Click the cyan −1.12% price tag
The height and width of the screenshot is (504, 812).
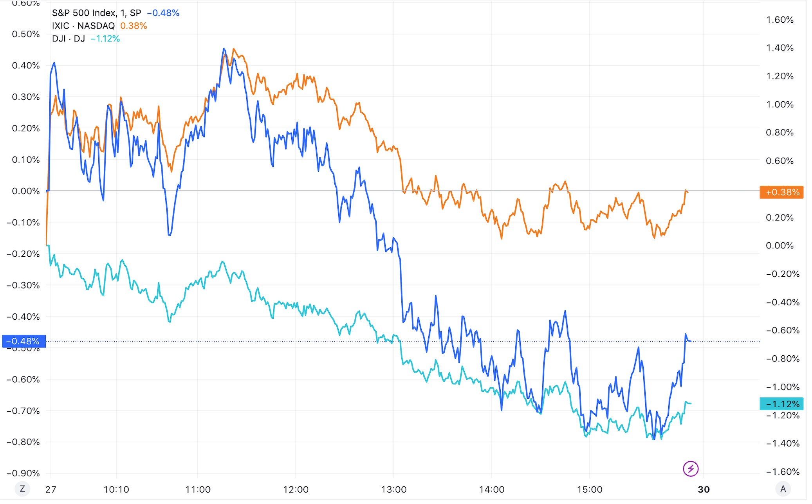pyautogui.click(x=781, y=404)
